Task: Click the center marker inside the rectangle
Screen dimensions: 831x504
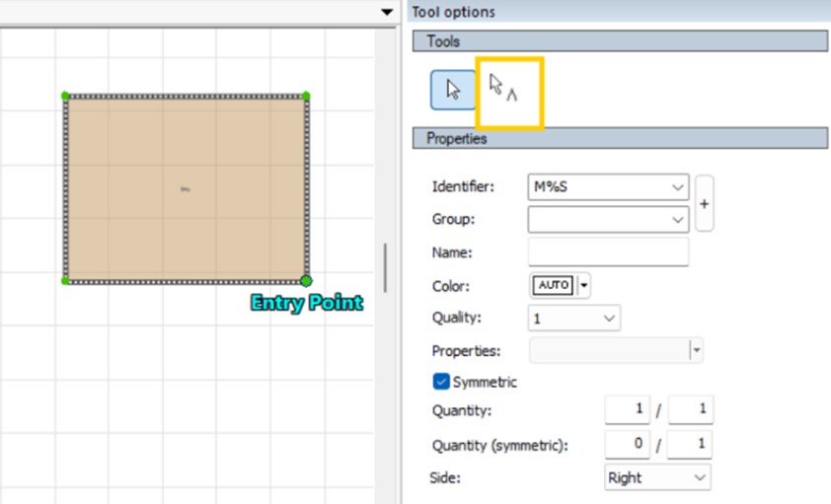Action: tap(185, 188)
